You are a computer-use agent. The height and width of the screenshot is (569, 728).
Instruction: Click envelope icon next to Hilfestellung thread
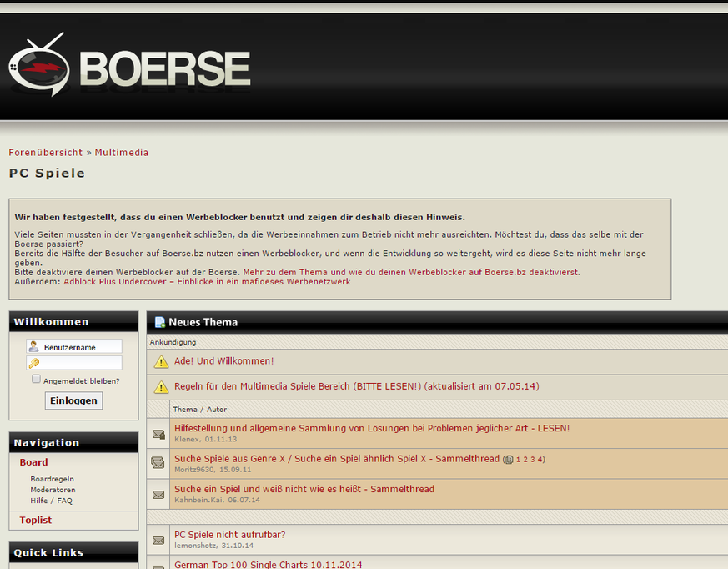[158, 434]
